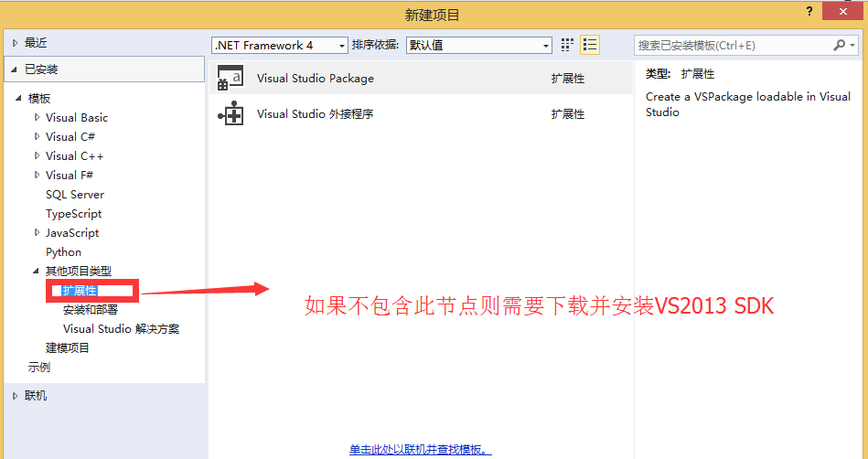Select the 模板 tree item label
The width and height of the screenshot is (868, 459).
pos(39,99)
